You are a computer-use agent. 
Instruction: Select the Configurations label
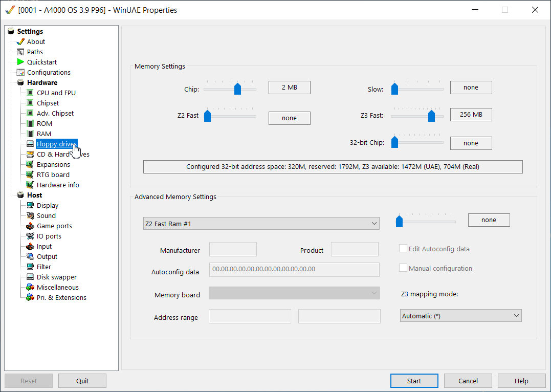point(49,72)
